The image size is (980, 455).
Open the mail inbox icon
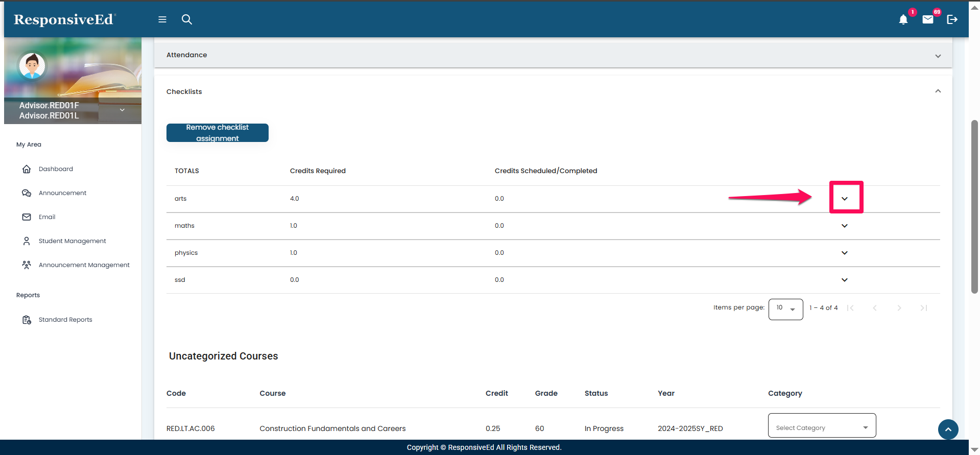point(927,19)
